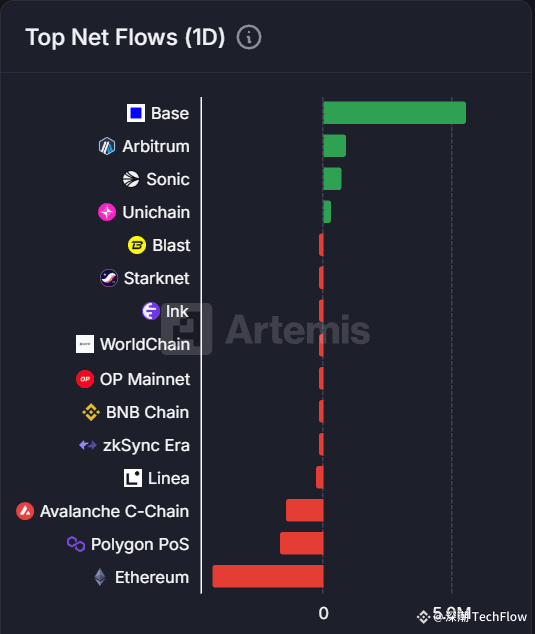The height and width of the screenshot is (634, 535).
Task: Click the info icon beside Top Net Flows
Action: [x=249, y=37]
